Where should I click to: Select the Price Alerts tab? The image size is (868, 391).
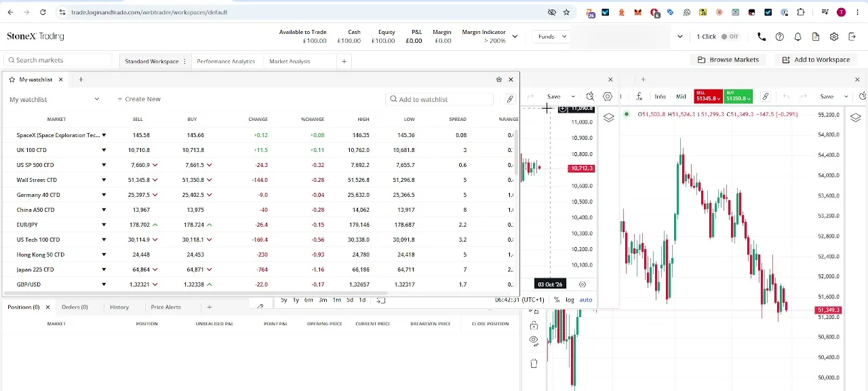click(165, 308)
